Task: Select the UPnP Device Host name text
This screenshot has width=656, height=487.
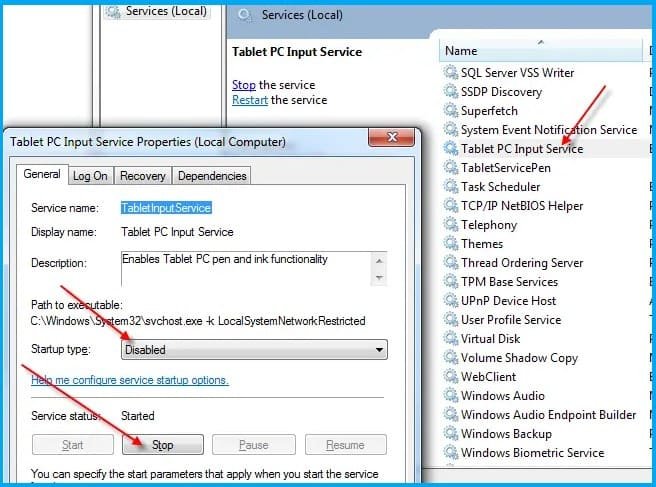Action: (508, 300)
